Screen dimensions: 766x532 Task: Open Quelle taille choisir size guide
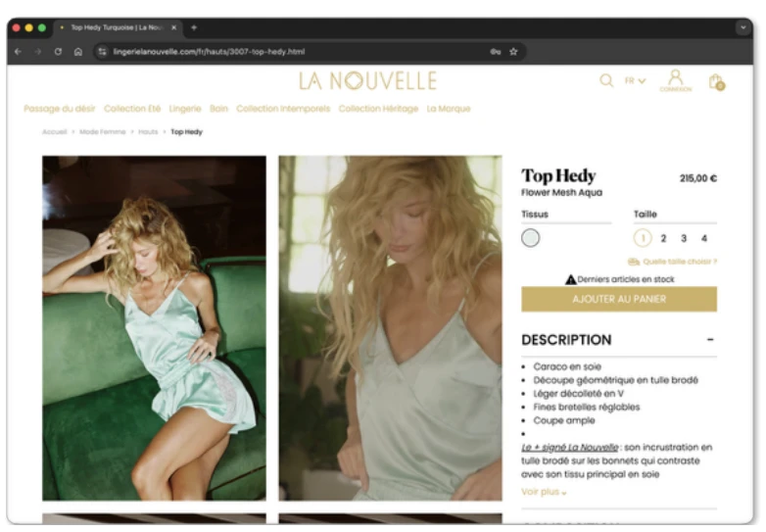(x=673, y=262)
